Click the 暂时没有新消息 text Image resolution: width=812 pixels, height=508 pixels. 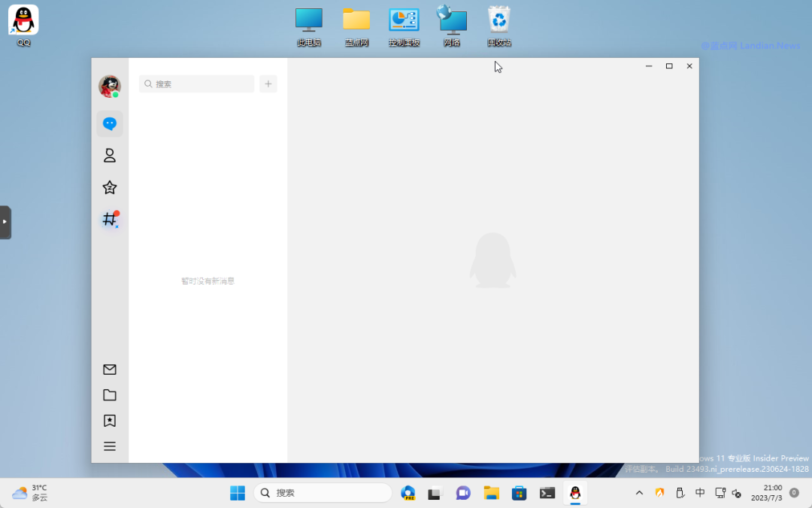coord(208,281)
